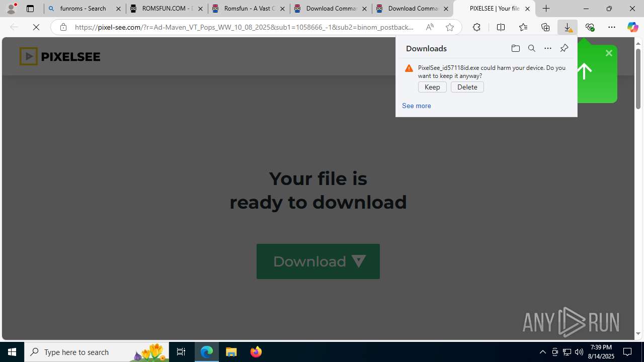Open Browser essentials icon
Image resolution: width=644 pixels, height=362 pixels.
coord(590,27)
